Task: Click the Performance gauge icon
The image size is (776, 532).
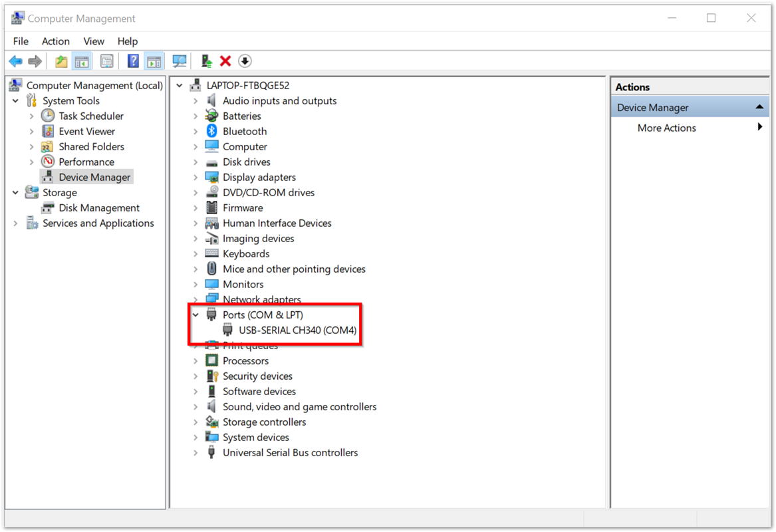Action: (x=48, y=162)
